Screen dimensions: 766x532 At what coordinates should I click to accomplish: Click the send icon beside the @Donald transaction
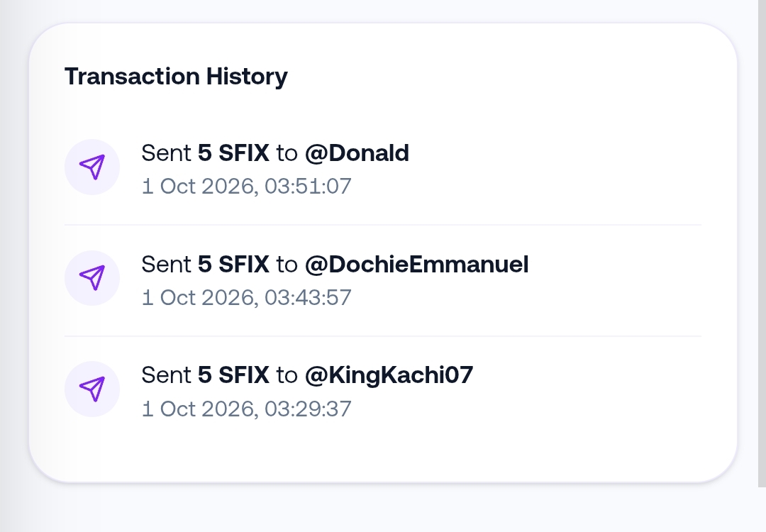(x=91, y=167)
